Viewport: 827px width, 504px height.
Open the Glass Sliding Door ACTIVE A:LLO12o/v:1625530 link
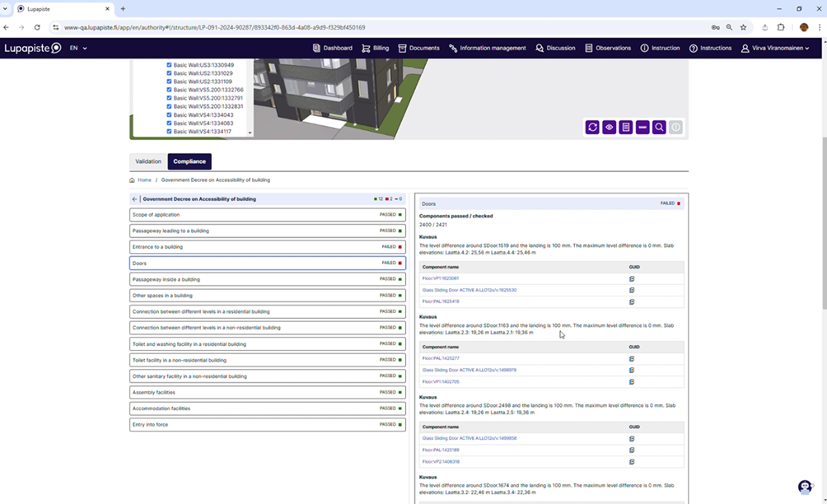coord(470,290)
